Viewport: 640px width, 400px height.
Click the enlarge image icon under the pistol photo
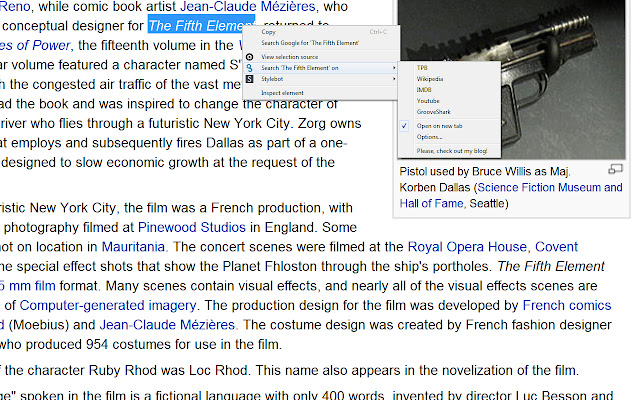616,169
